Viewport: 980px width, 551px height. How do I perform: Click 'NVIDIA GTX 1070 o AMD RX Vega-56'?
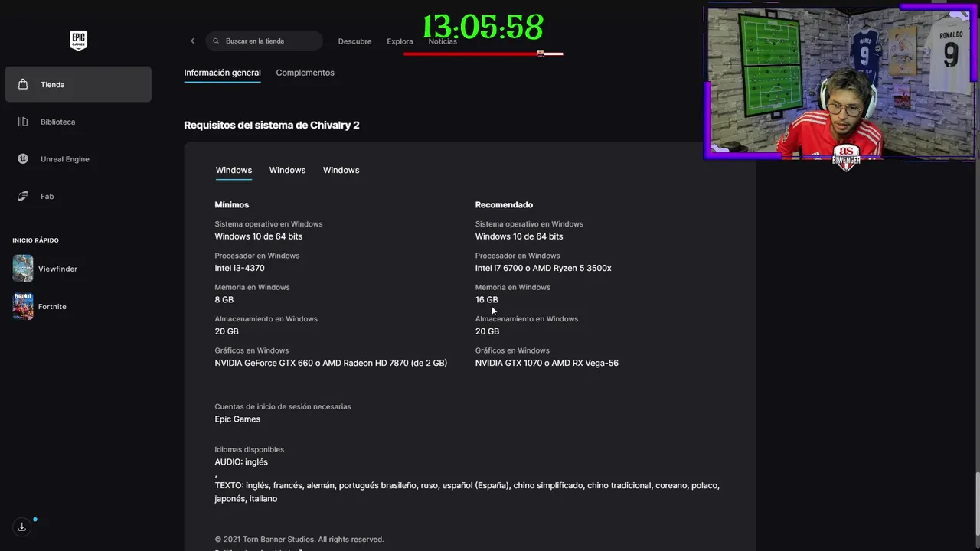tap(547, 363)
